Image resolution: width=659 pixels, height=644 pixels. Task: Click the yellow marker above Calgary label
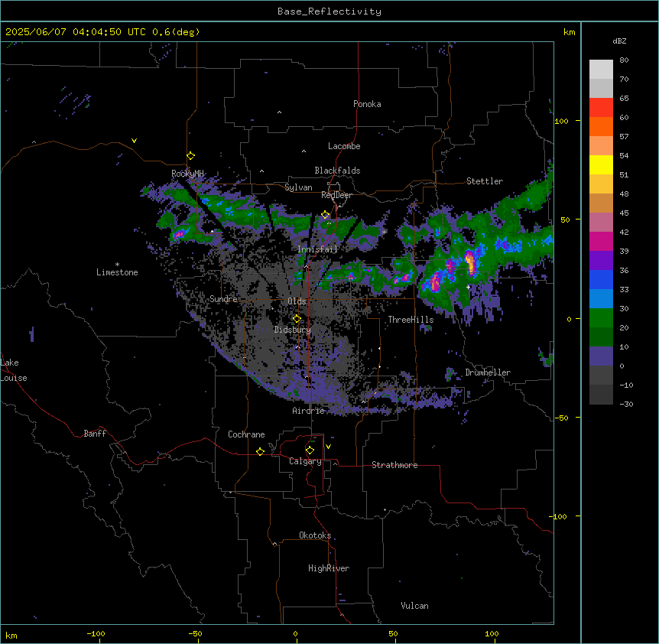pos(310,450)
